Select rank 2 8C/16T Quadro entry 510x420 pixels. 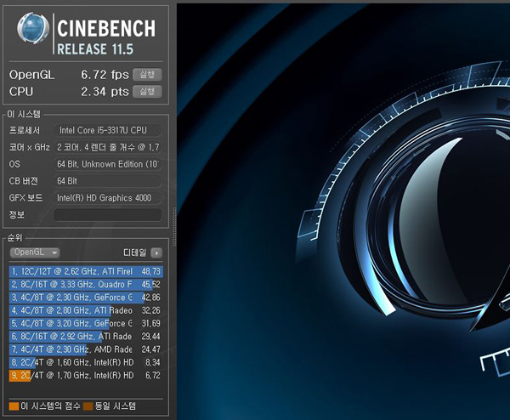pyautogui.click(x=86, y=284)
